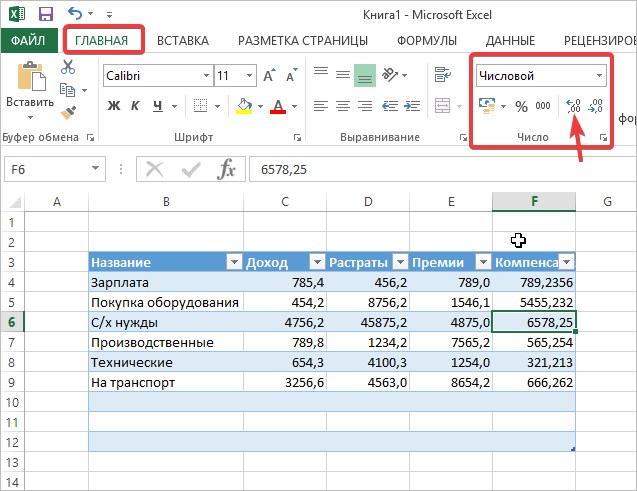Viewport: 637px width, 491px height.
Task: Toggle underline Ч formatting
Action: point(158,106)
